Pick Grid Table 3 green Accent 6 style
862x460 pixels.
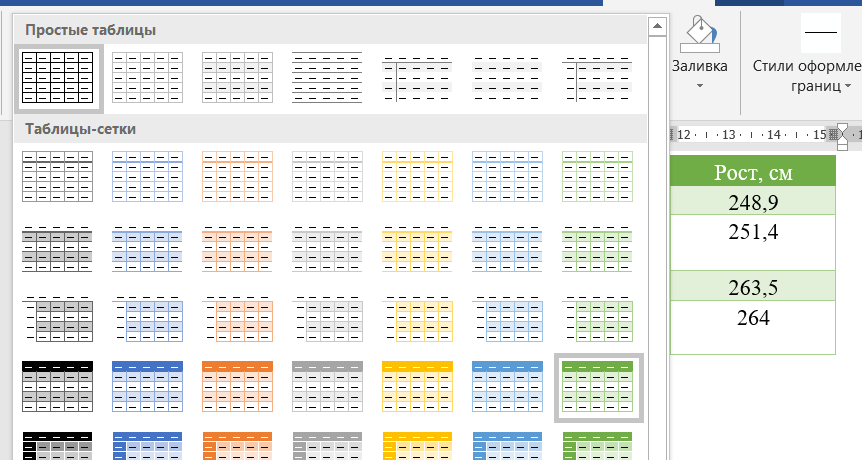598,318
